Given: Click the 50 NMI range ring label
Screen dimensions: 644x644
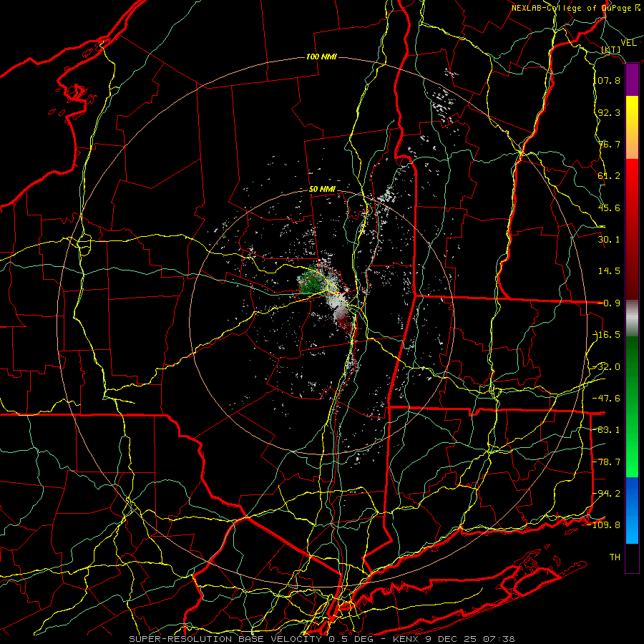Looking at the screenshot, I should click(322, 190).
